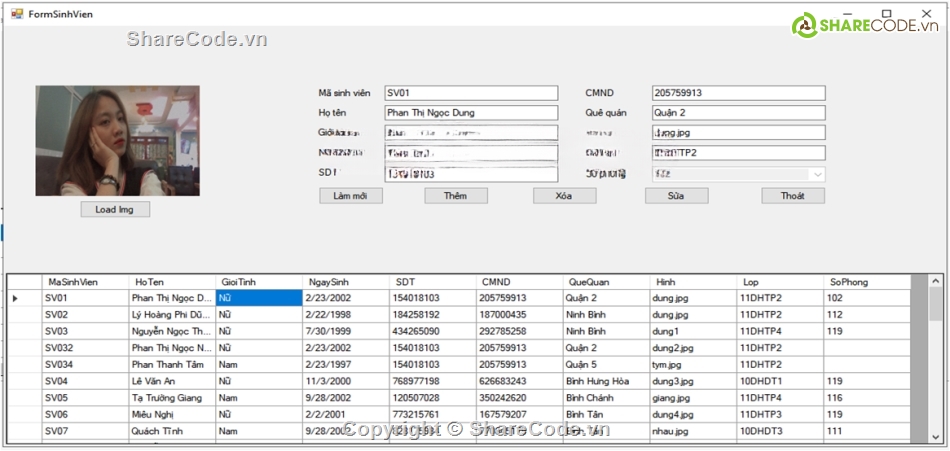Select the SV02 cell

point(85,315)
